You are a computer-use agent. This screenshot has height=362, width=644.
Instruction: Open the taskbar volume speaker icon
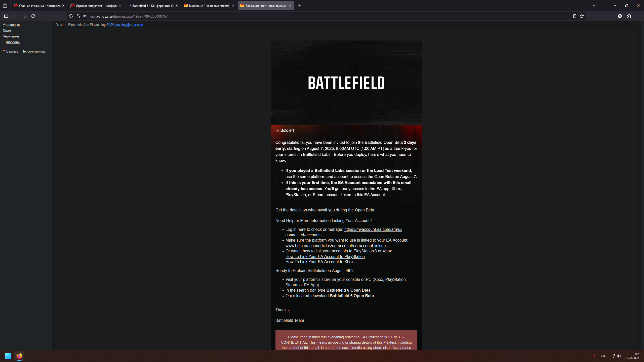click(x=619, y=356)
